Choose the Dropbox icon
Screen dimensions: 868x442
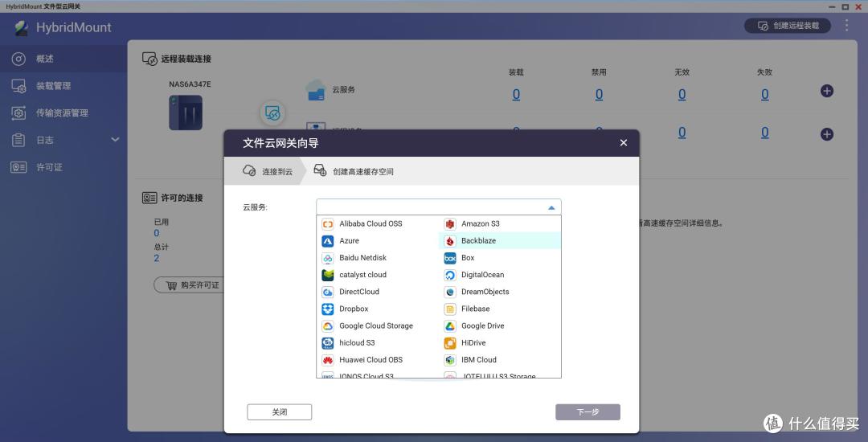[328, 309]
